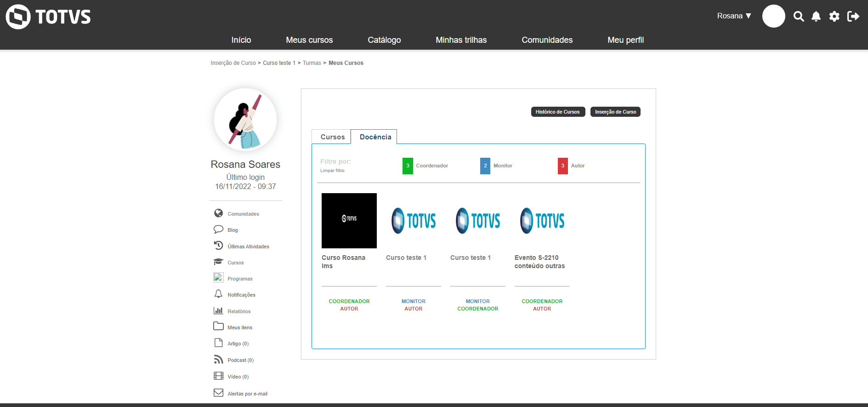The height and width of the screenshot is (407, 868).
Task: Open Curso teste 1 thumbnail with Monitor Autor roles
Action: pyautogui.click(x=414, y=221)
